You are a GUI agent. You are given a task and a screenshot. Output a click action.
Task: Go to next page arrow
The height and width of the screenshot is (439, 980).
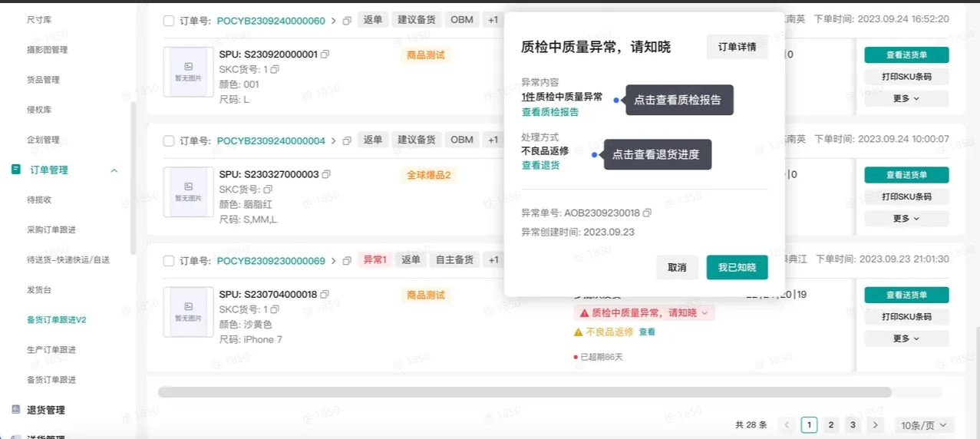coord(876,425)
